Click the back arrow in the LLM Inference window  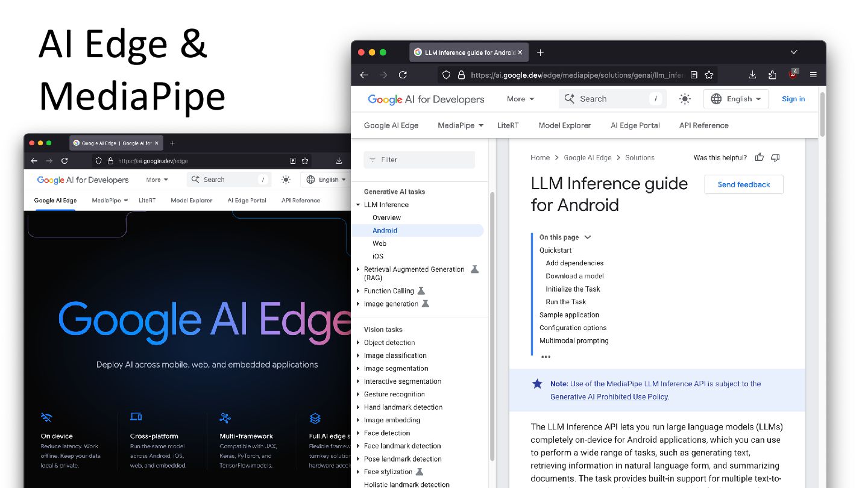pos(364,75)
